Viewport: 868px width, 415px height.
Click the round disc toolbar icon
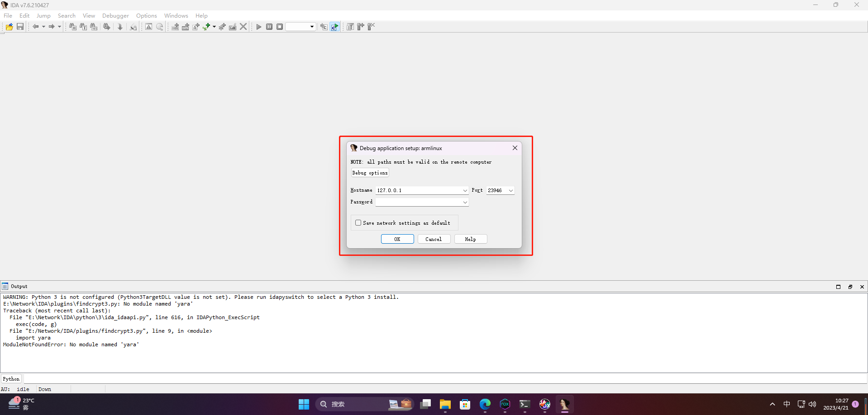pos(160,27)
